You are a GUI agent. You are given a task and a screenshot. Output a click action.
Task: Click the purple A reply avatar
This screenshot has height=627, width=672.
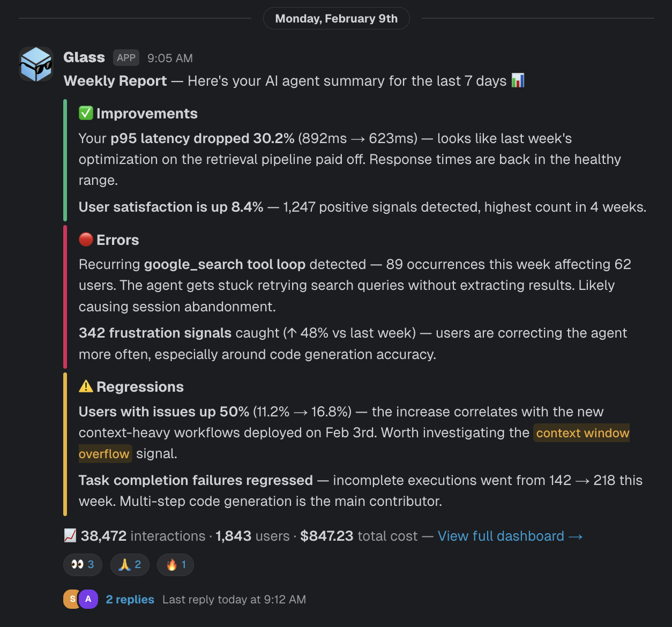[x=88, y=599]
